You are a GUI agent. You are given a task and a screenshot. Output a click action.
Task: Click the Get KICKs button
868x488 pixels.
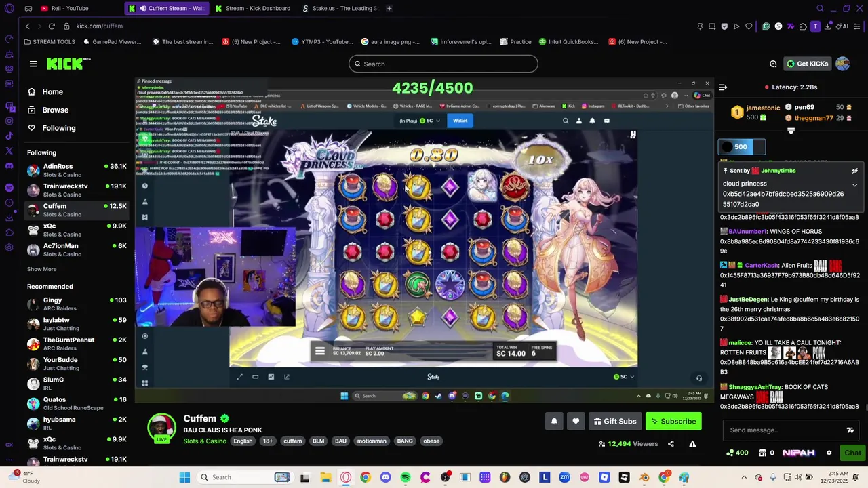807,64
